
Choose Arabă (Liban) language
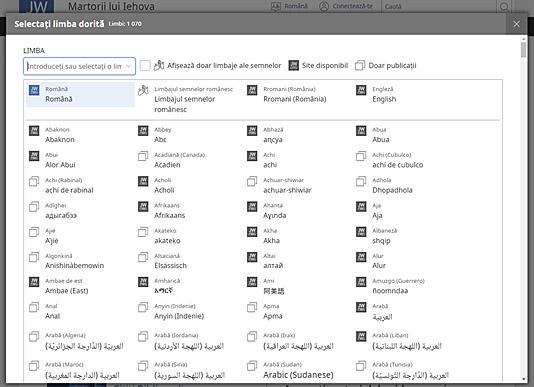pyautogui.click(x=407, y=341)
